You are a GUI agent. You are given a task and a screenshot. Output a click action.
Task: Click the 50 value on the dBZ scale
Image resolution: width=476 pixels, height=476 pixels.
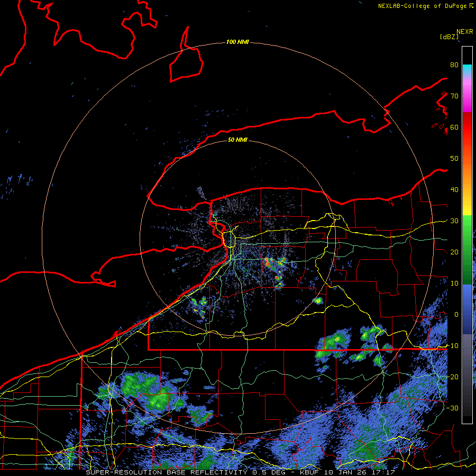(x=454, y=159)
